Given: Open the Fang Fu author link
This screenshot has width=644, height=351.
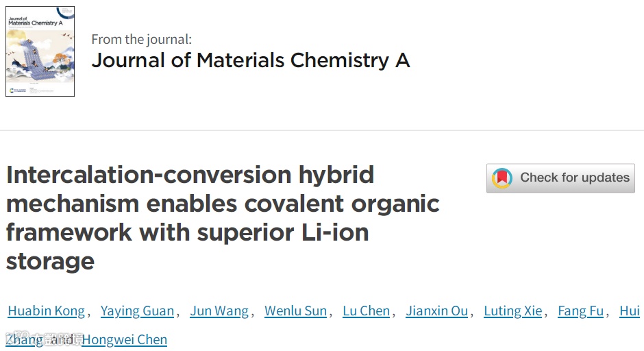Looking at the screenshot, I should tap(580, 311).
